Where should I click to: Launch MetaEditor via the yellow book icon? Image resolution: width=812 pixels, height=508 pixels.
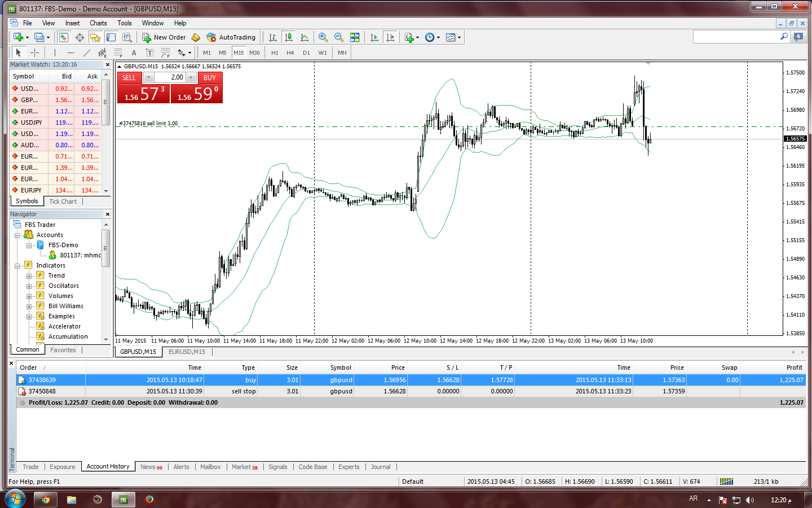click(196, 37)
